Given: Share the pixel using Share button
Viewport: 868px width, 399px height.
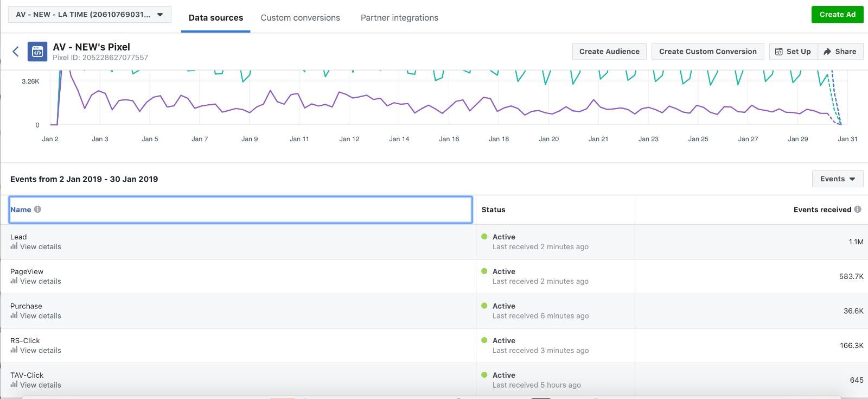Looking at the screenshot, I should [840, 52].
